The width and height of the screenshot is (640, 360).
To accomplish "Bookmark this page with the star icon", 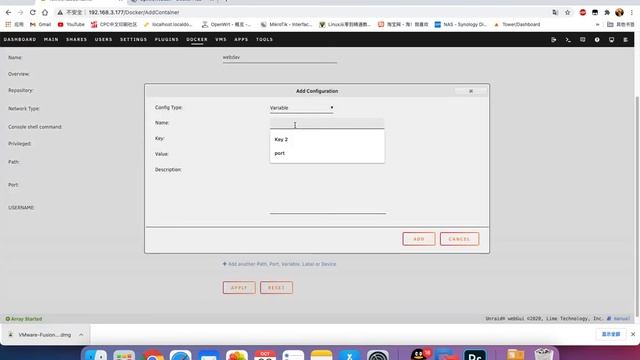I will click(x=567, y=12).
